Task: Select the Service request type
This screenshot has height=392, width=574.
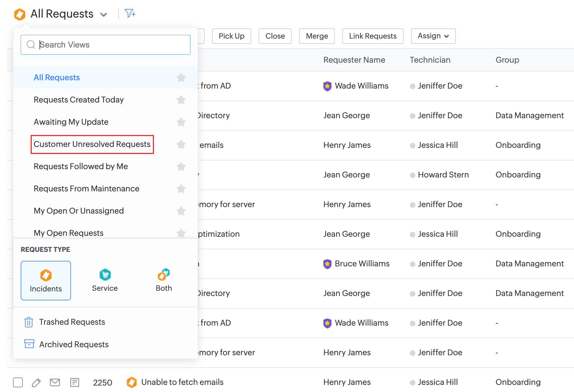Action: (x=105, y=280)
